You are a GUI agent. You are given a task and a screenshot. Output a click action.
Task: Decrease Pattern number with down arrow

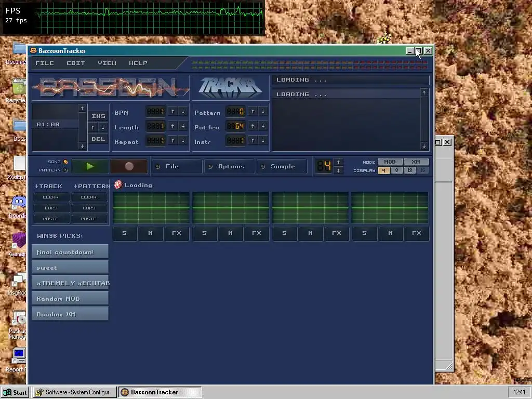tap(263, 112)
